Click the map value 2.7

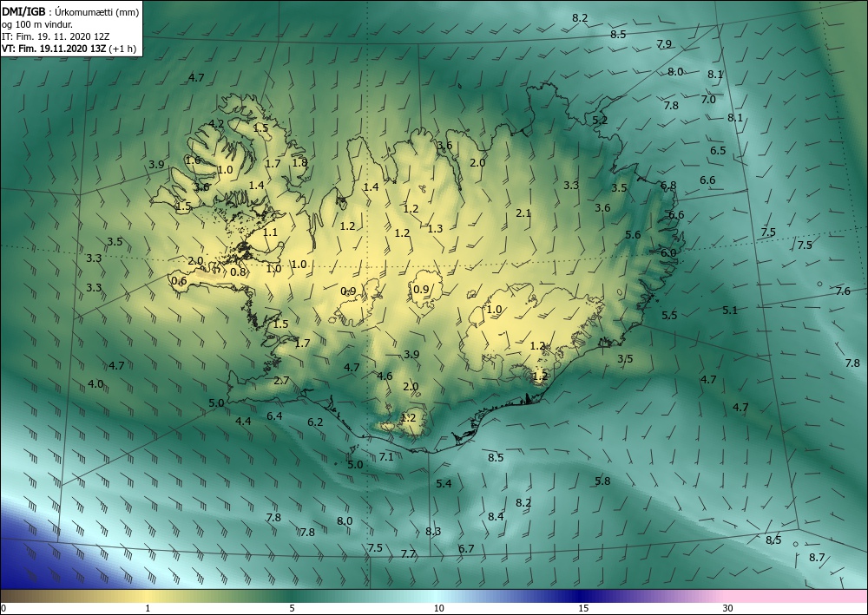pyautogui.click(x=281, y=381)
